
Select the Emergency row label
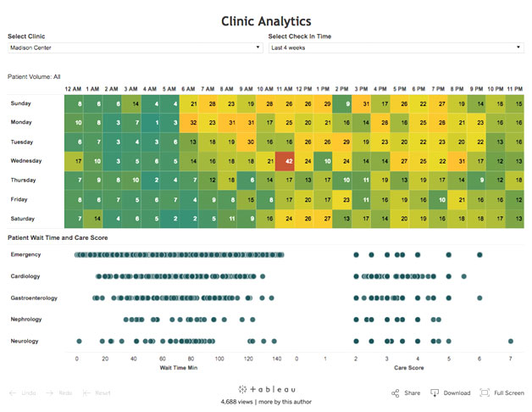click(25, 254)
